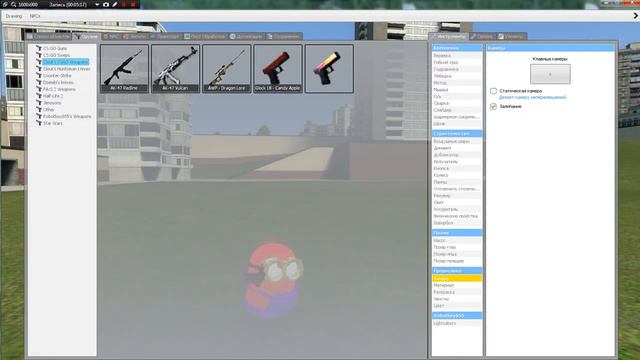Select the Lightsabers tool

pyautogui.click(x=457, y=323)
